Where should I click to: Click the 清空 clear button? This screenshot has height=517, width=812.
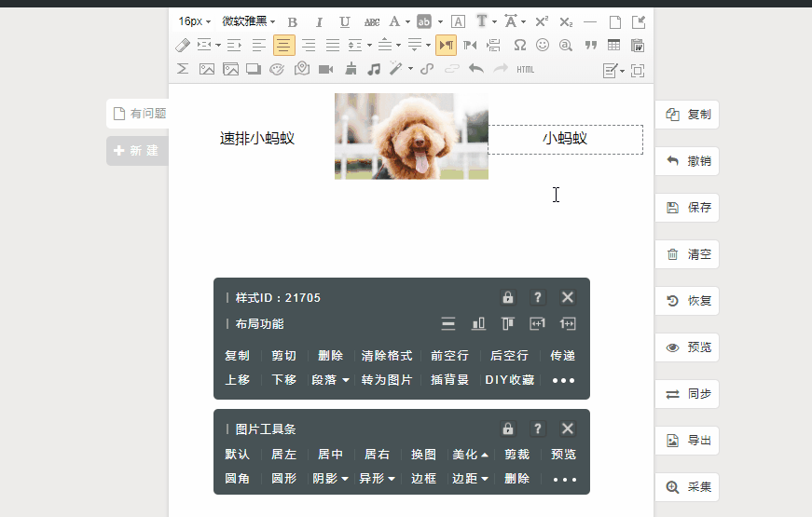click(687, 254)
